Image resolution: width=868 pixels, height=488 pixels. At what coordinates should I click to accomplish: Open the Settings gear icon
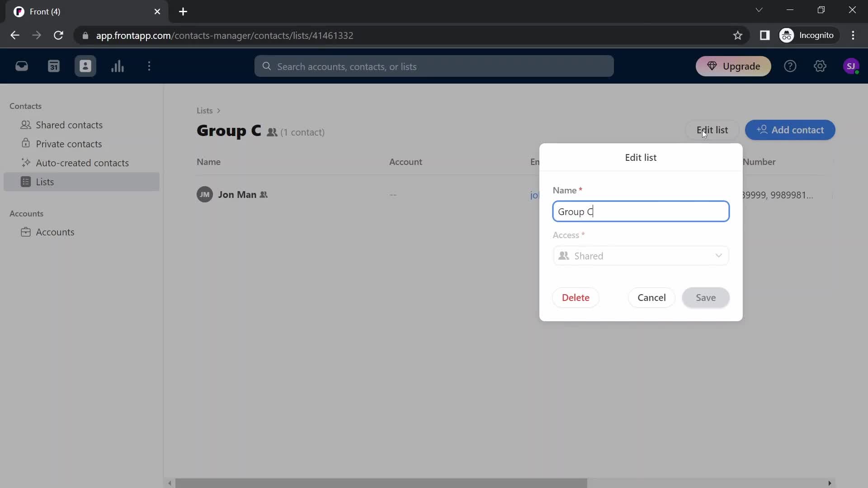click(x=821, y=66)
